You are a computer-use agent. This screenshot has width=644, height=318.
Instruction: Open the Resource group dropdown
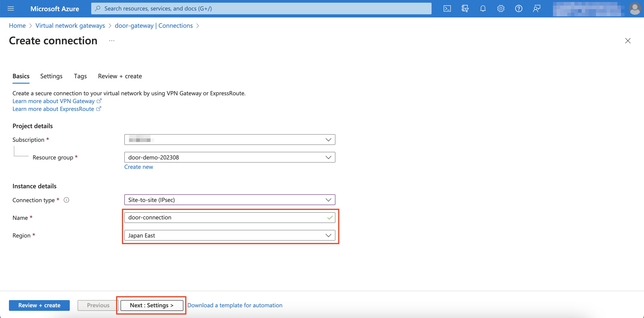click(328, 157)
